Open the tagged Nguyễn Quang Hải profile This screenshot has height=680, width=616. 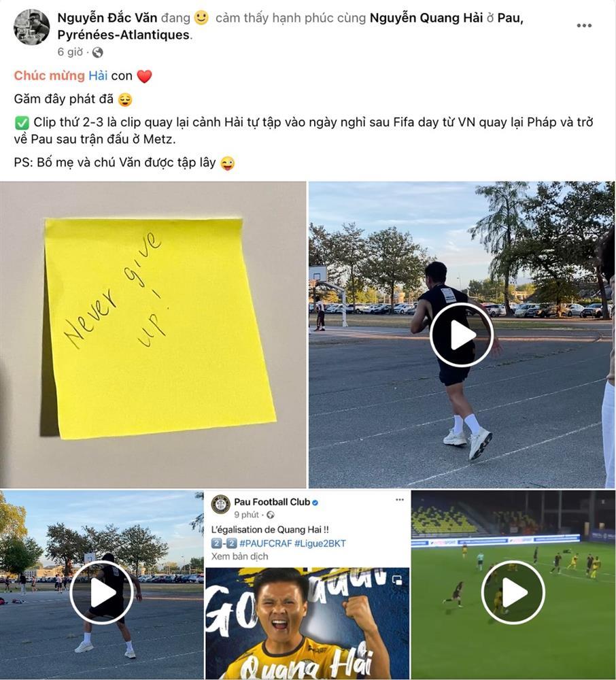(x=426, y=18)
